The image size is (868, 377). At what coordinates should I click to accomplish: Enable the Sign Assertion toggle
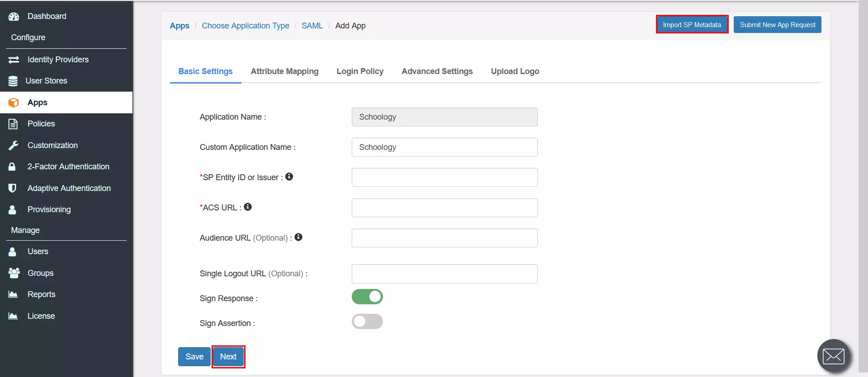click(367, 321)
